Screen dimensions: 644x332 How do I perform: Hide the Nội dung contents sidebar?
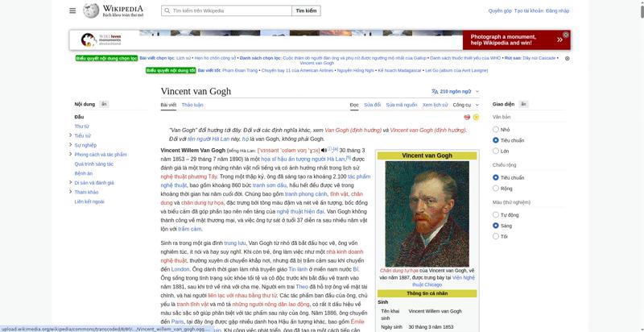click(x=105, y=105)
